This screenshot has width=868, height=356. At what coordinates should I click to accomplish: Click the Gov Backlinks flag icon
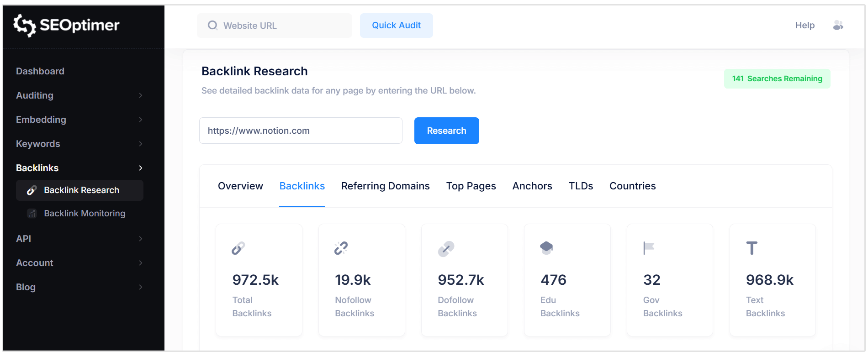649,248
